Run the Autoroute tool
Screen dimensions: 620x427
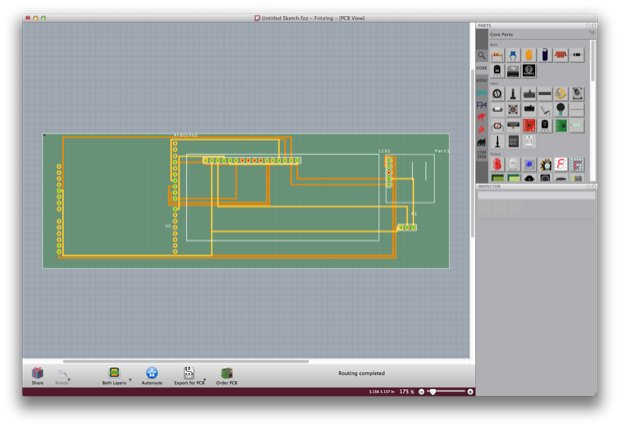pyautogui.click(x=152, y=376)
